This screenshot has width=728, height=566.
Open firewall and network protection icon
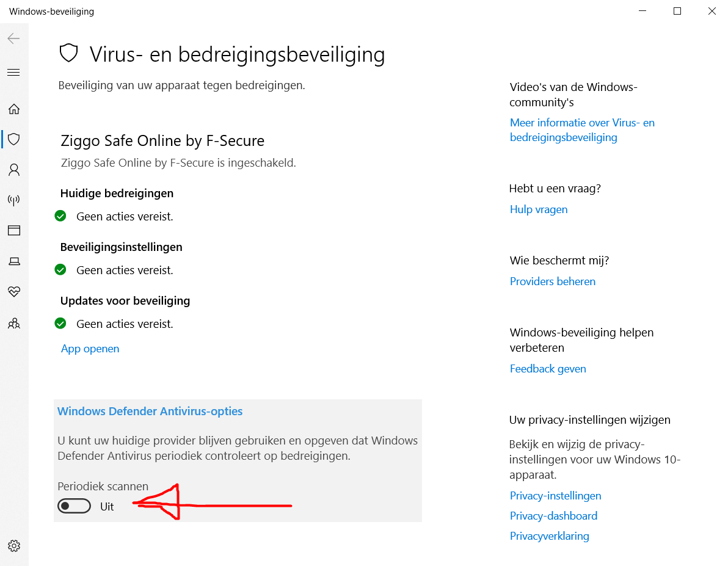click(x=14, y=200)
